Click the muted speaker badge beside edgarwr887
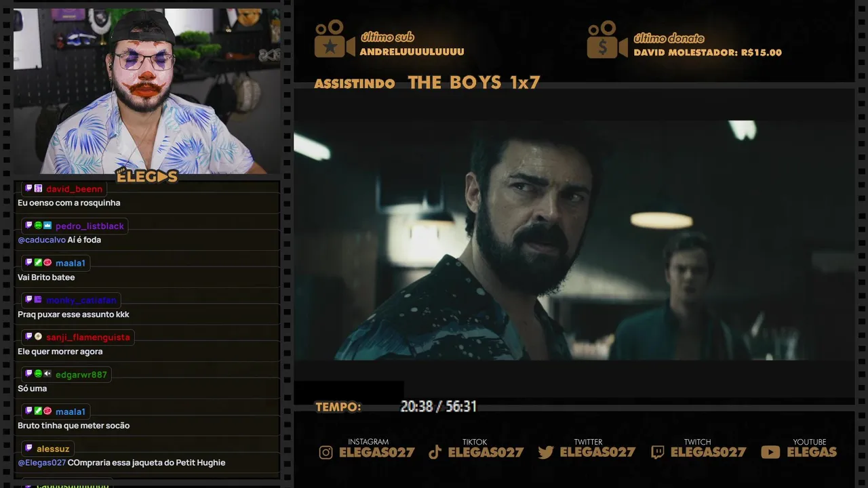Screen dimensions: 868x488 47,374
